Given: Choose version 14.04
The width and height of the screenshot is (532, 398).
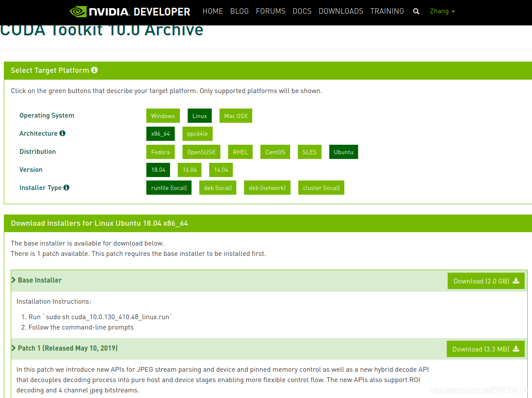Looking at the screenshot, I should [x=221, y=170].
